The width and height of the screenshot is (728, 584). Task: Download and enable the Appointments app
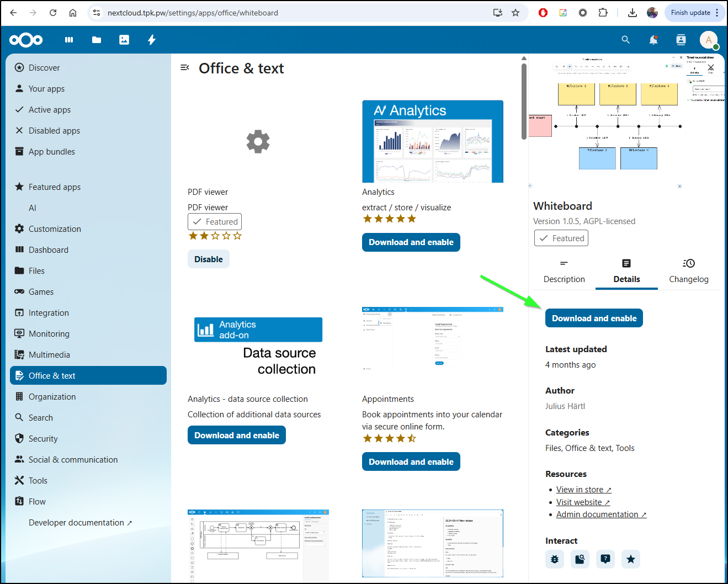point(411,462)
